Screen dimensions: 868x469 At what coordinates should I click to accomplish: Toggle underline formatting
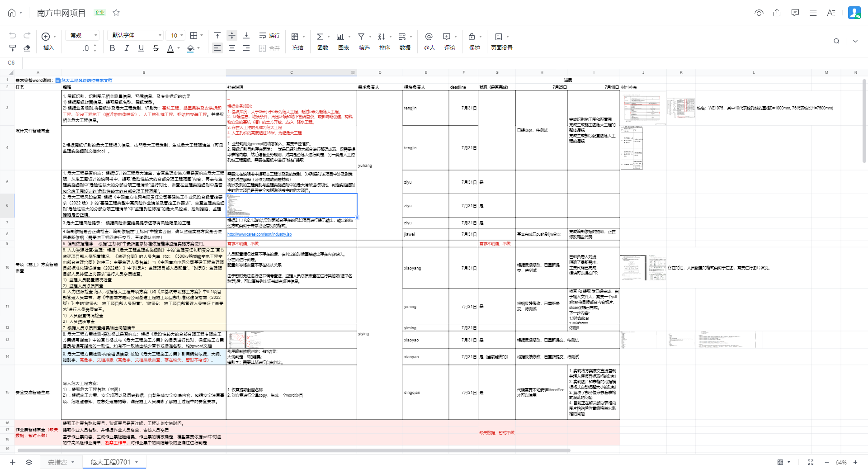(x=142, y=48)
